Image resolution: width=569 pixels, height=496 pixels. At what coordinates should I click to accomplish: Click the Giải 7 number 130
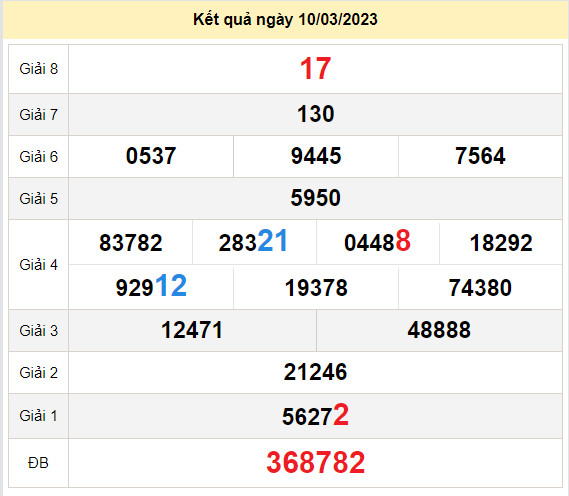click(315, 114)
